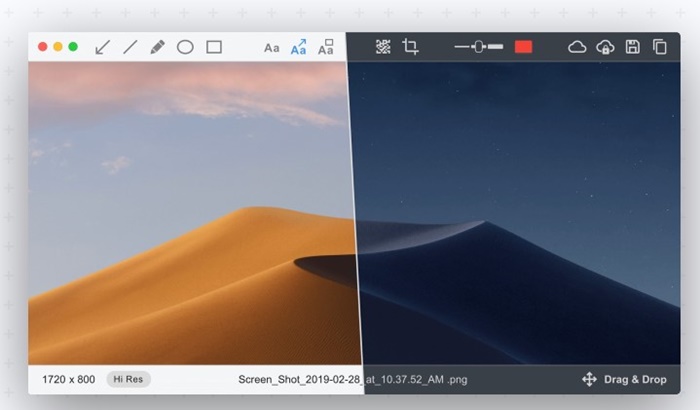The height and width of the screenshot is (410, 700).
Task: Maximize window with green button
Action: pyautogui.click(x=73, y=47)
